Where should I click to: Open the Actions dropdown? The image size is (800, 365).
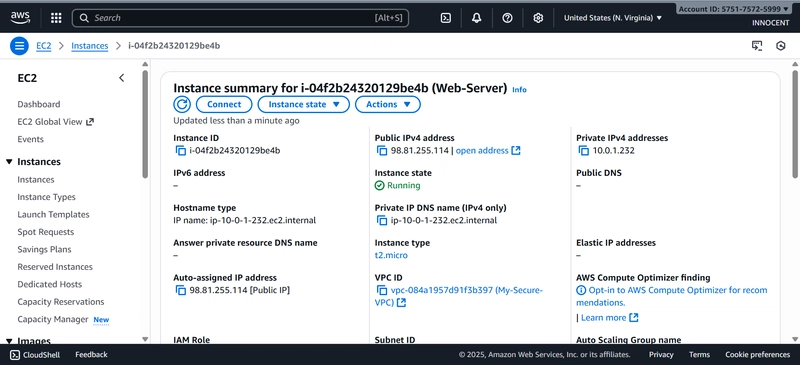coord(388,104)
